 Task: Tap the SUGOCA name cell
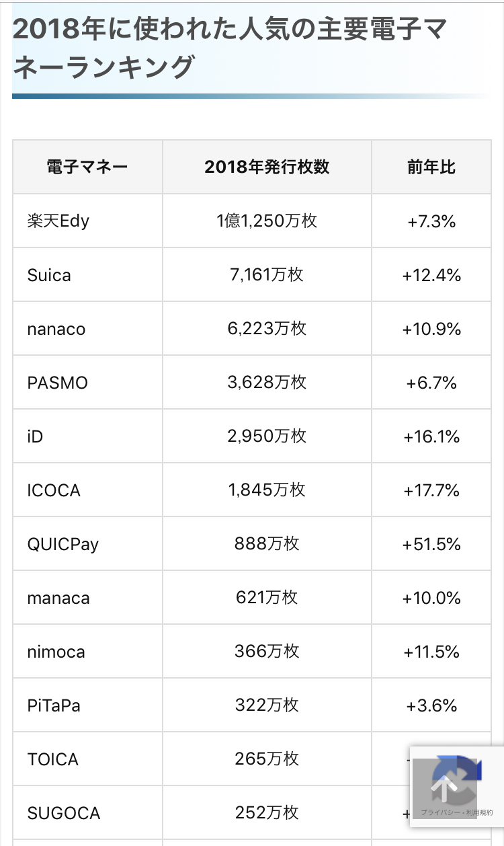pyautogui.click(x=87, y=812)
